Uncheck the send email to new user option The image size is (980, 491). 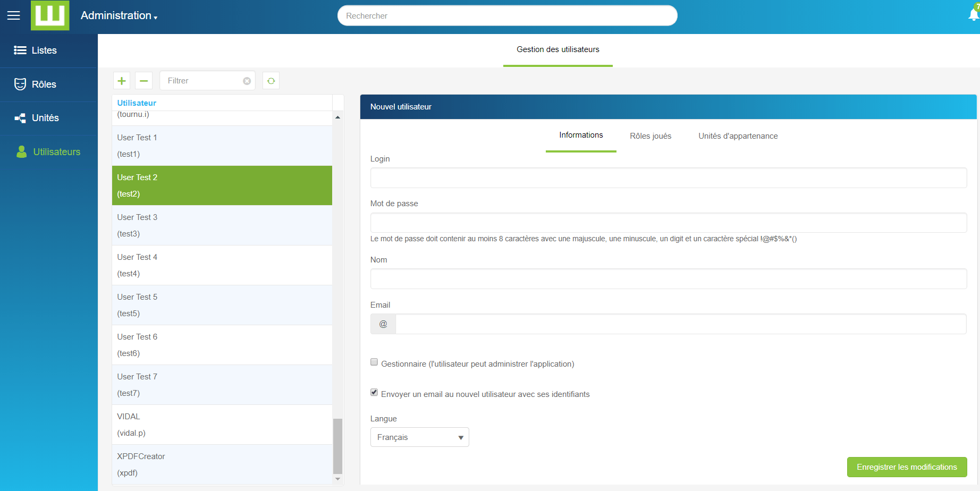coord(374,393)
